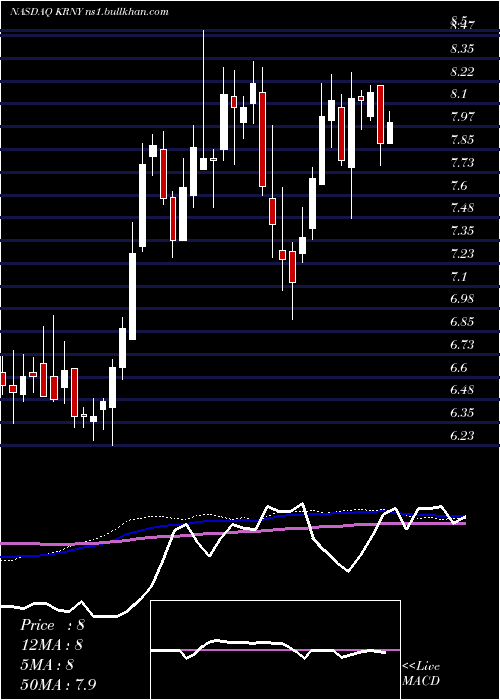Screen dimensions: 500x700
Task: Click the 6.48 price axis label
Action: pyautogui.click(x=462, y=391)
